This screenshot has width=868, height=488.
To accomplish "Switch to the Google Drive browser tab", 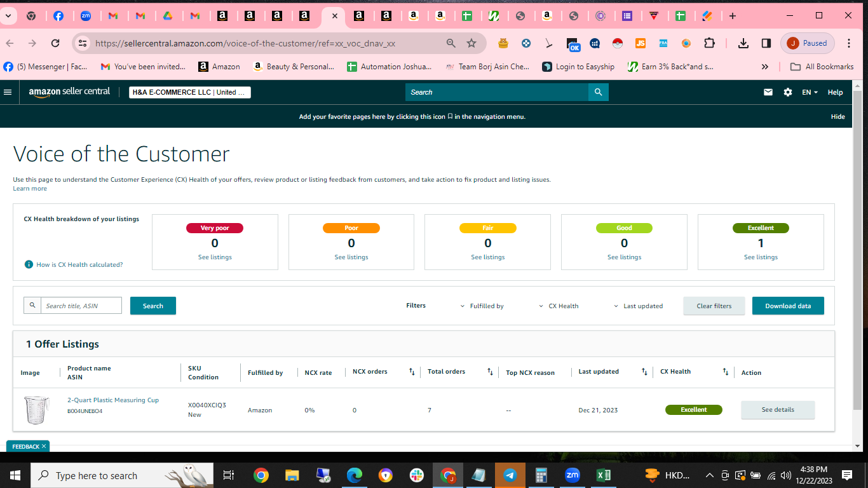I will click(168, 16).
